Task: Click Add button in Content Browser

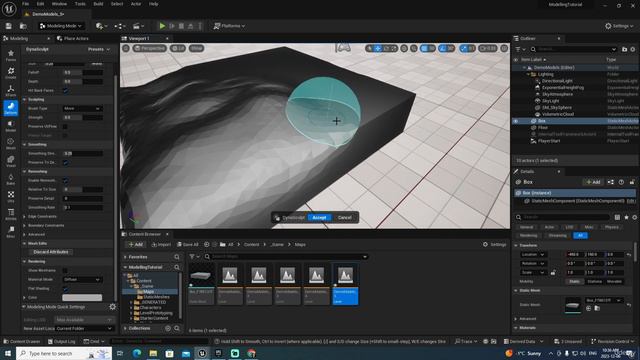Action: [x=136, y=244]
